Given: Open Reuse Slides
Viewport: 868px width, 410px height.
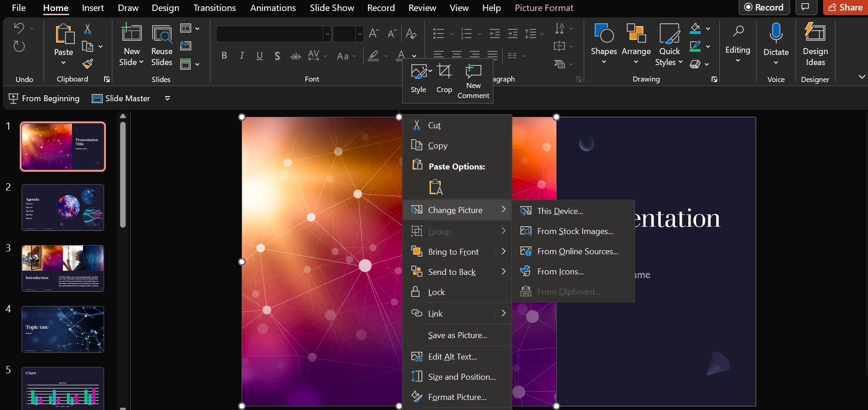Looking at the screenshot, I should pyautogui.click(x=162, y=46).
